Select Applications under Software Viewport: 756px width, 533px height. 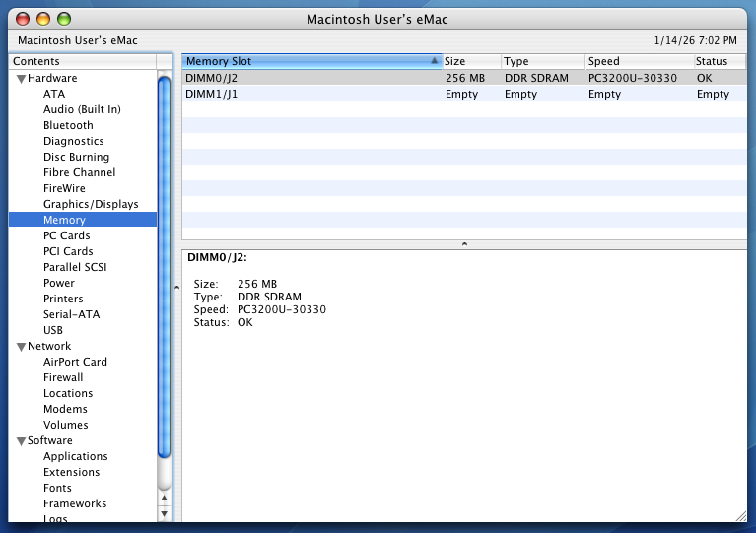76,456
